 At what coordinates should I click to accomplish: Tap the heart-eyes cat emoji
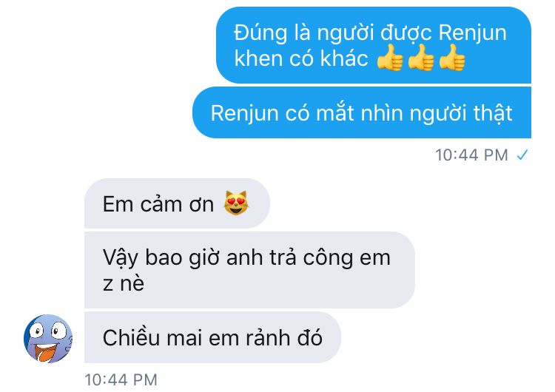coord(236,203)
